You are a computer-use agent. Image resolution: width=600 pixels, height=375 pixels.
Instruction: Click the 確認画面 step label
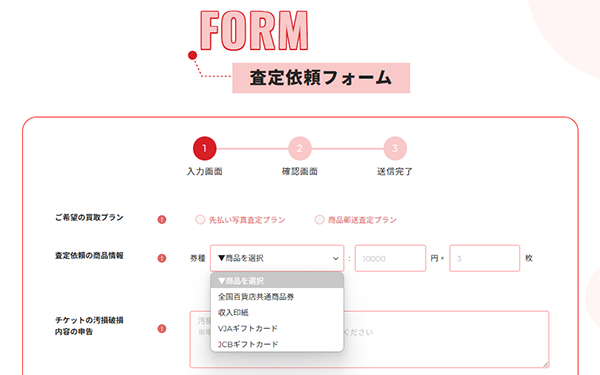pos(300,171)
